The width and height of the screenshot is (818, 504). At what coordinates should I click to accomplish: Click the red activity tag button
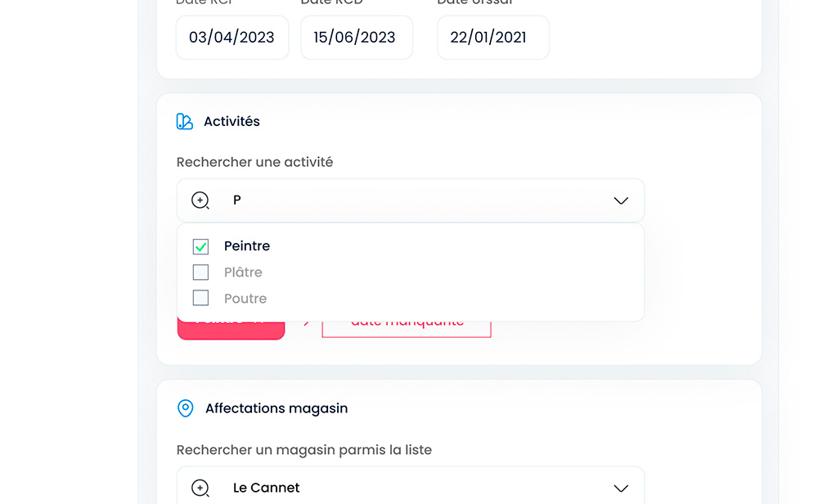click(x=231, y=329)
